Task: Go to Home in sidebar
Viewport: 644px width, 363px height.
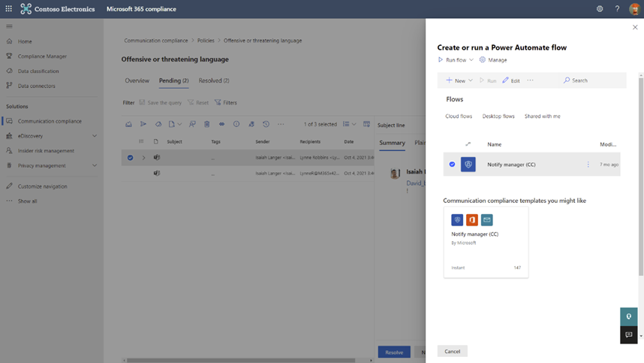Action: [x=25, y=41]
